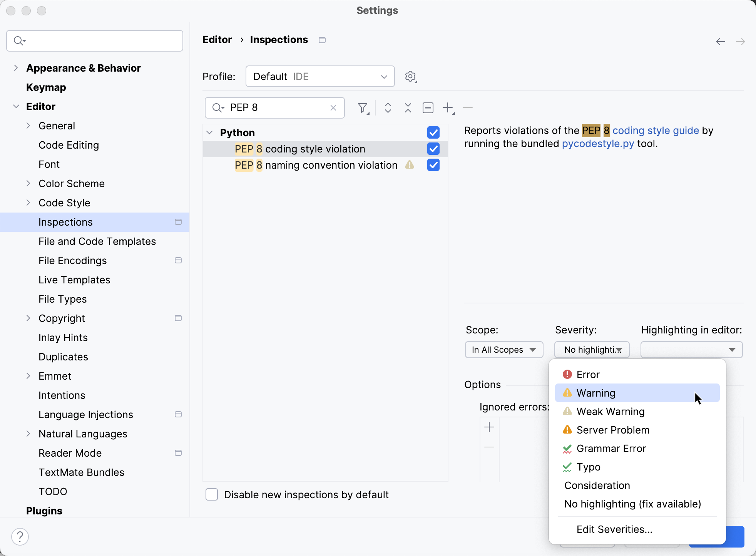The width and height of the screenshot is (756, 556).
Task: Open the profile gear settings icon
Action: pos(410,76)
